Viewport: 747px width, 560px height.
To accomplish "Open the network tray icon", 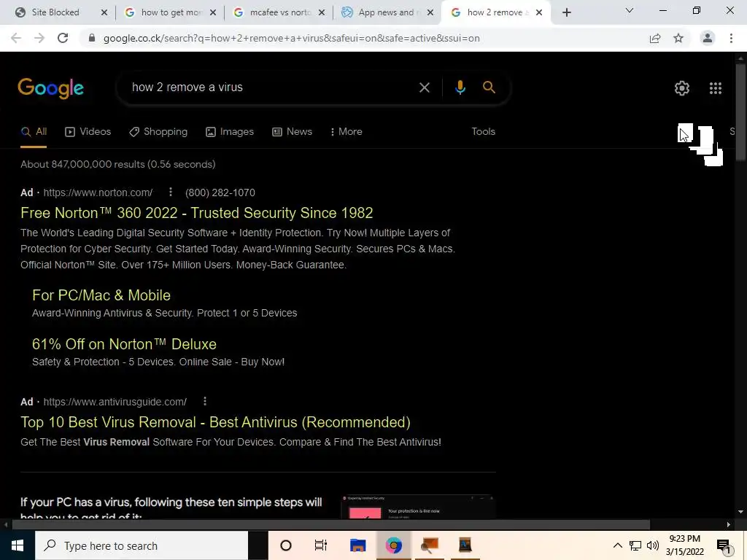I will tap(635, 545).
